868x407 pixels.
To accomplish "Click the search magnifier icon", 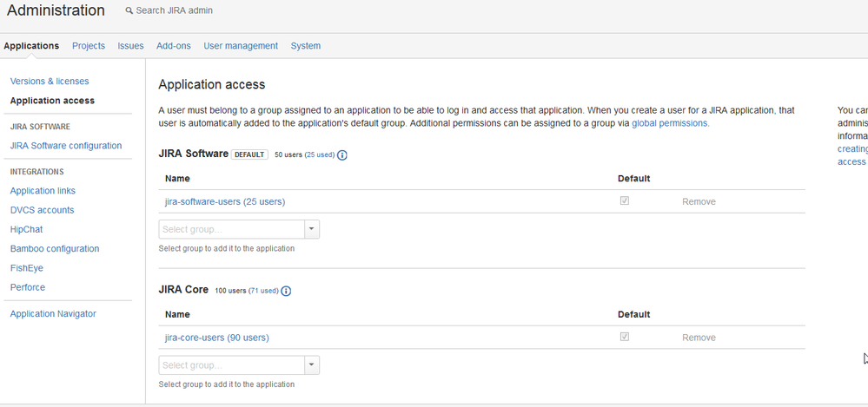I will pyautogui.click(x=129, y=10).
